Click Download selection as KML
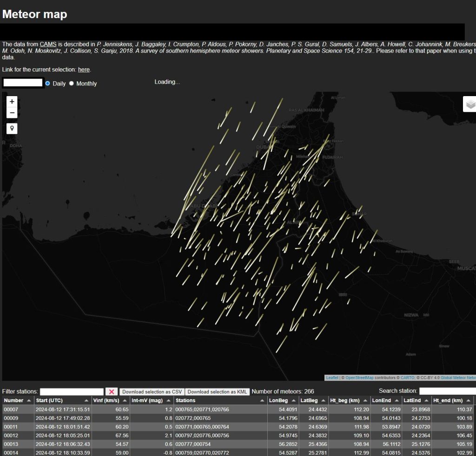Viewport: 476px width, 456px height. click(218, 392)
